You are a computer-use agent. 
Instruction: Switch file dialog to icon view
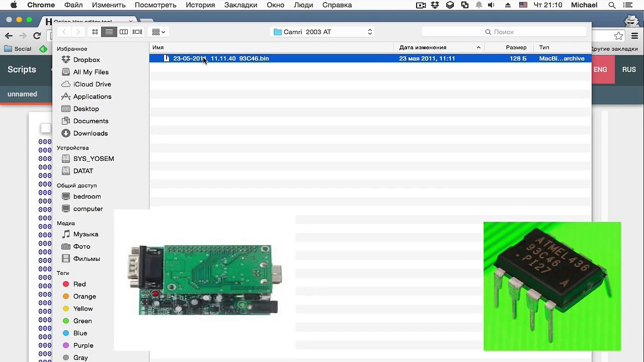95,32
